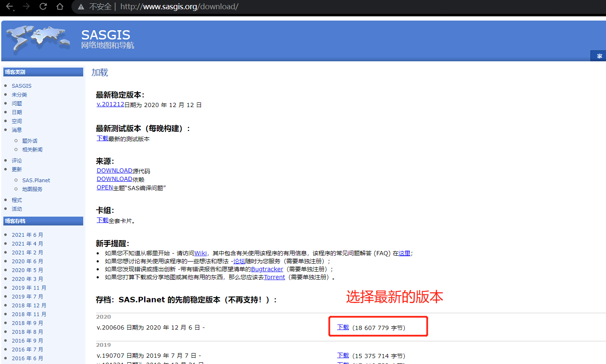606x364 pixels.
Task: Select 地图服务 under 更新
Action: tap(32, 189)
